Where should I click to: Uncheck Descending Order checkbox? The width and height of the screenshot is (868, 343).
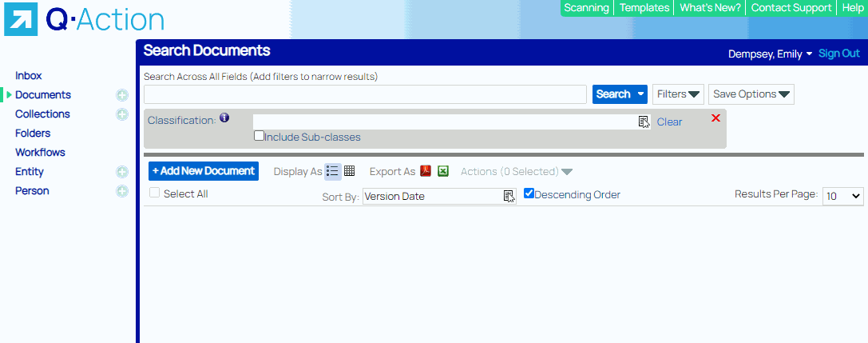(x=529, y=193)
